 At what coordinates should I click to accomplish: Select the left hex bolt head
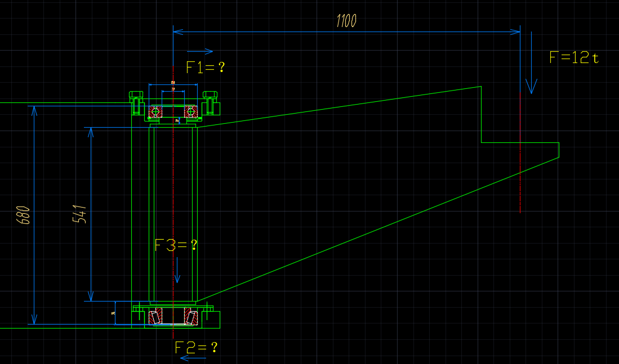[x=135, y=94]
